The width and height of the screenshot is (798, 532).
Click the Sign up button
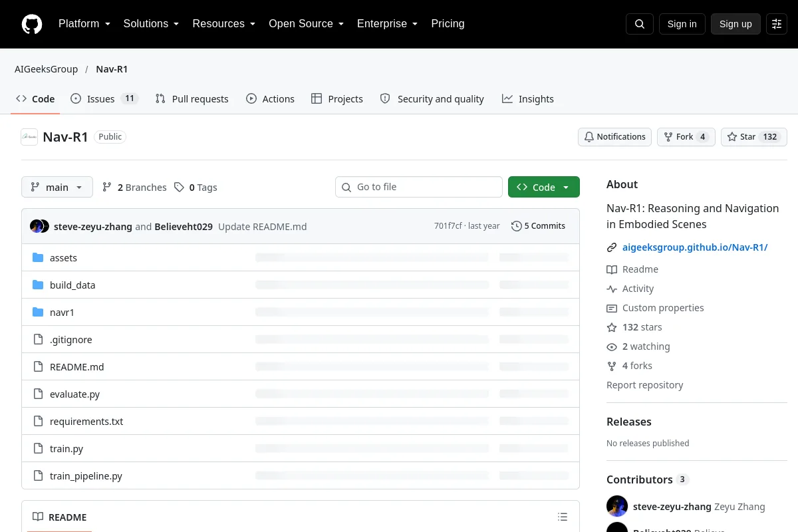pos(735,24)
